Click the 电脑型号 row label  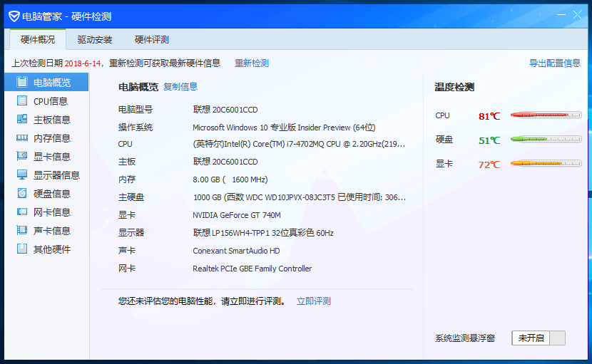[136, 110]
